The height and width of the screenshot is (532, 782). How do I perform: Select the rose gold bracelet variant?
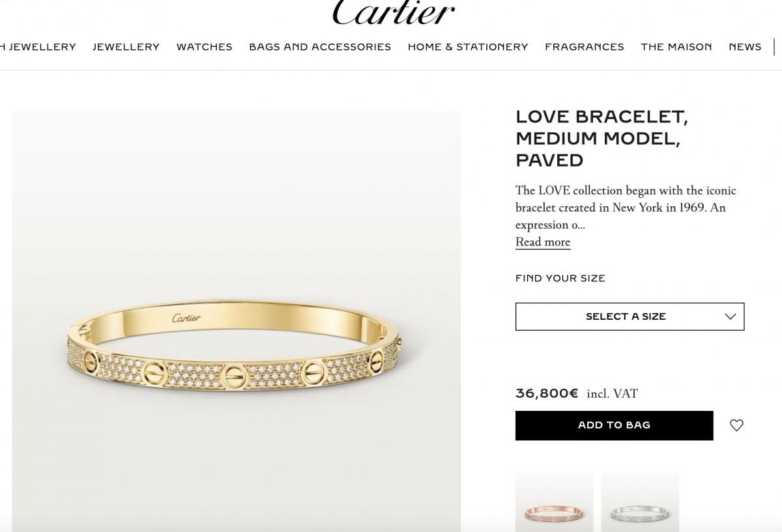555,503
